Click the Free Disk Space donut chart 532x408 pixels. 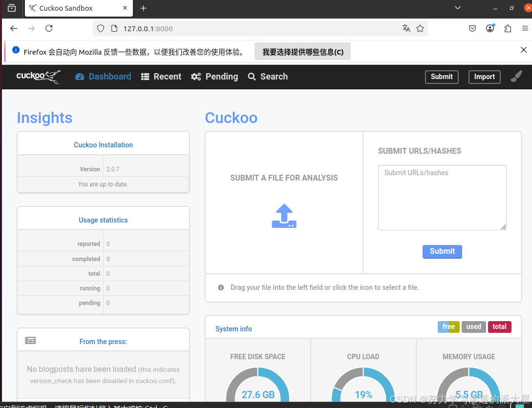click(x=258, y=385)
